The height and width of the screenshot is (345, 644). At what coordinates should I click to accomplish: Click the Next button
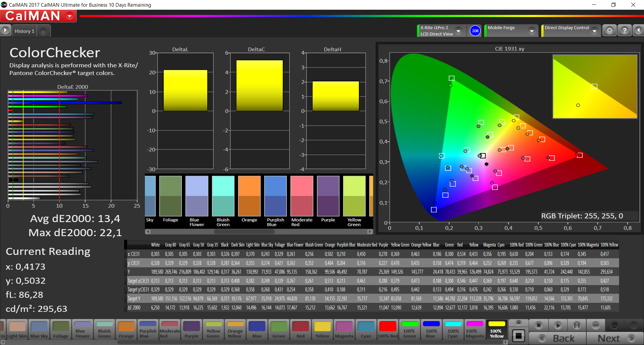click(x=614, y=338)
